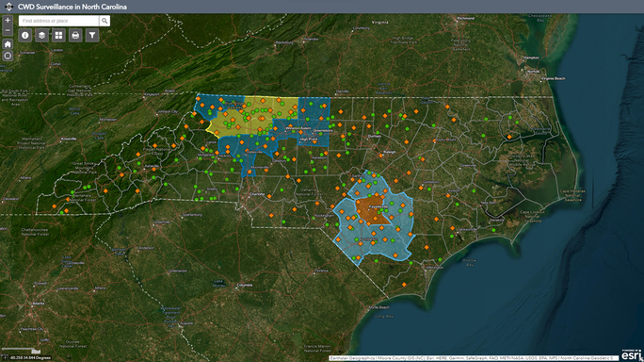The image size is (644, 362).
Task: Click the Winston-Salem label
Action: [298, 128]
